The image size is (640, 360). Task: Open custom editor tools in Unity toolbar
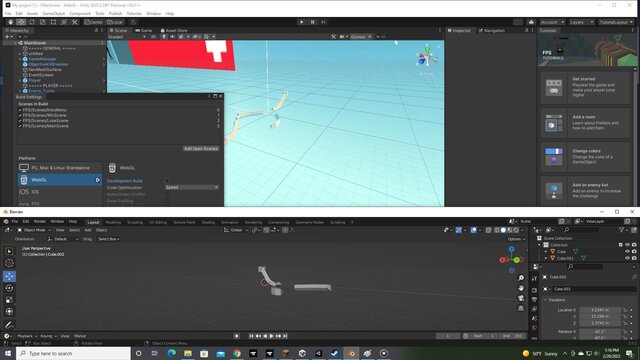click(75, 22)
